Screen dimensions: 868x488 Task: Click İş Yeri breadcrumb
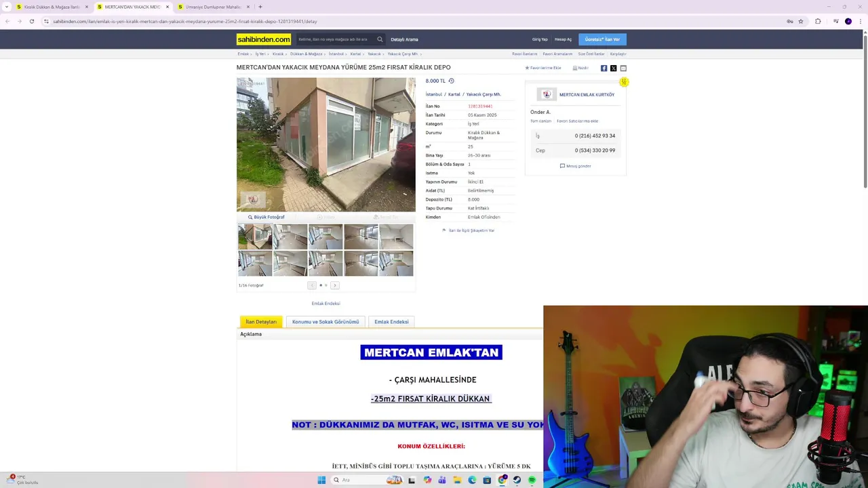tap(260, 54)
